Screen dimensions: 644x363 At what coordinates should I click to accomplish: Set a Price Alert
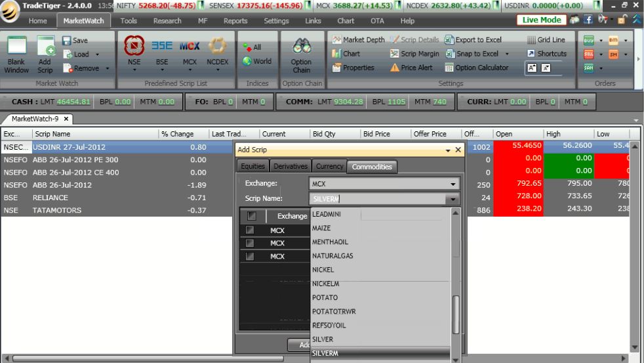point(411,68)
